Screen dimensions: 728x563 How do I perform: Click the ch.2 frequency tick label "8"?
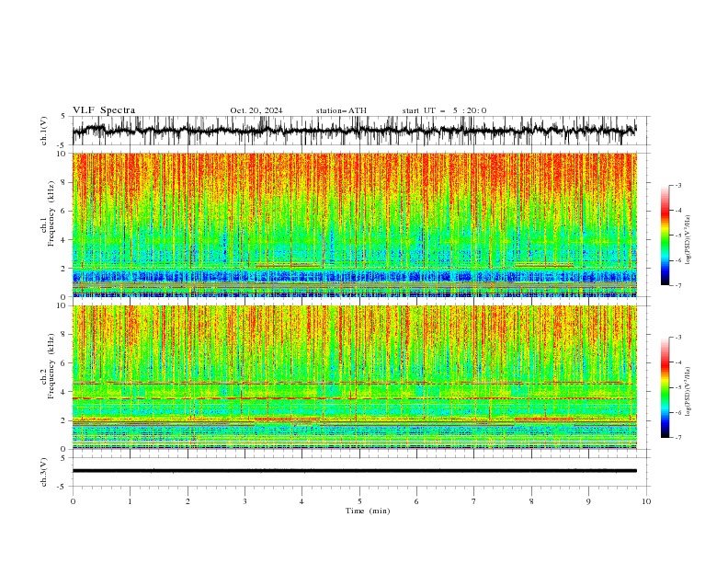[65, 334]
